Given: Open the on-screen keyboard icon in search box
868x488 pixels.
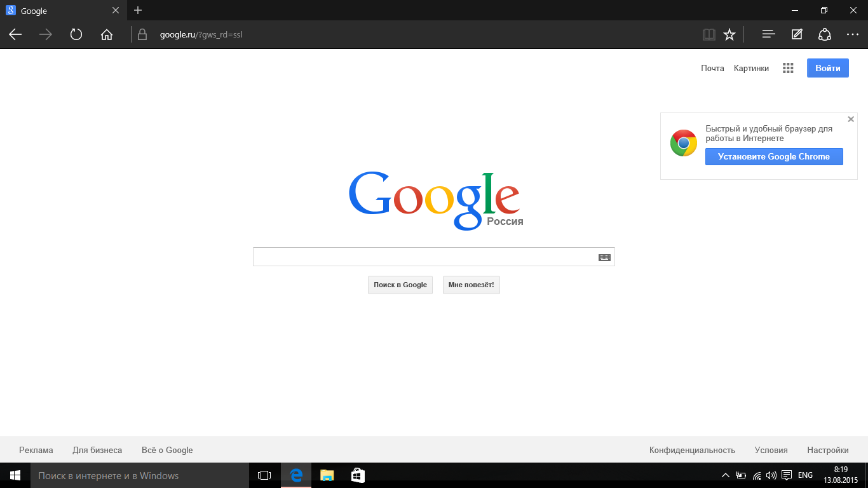Looking at the screenshot, I should 604,257.
